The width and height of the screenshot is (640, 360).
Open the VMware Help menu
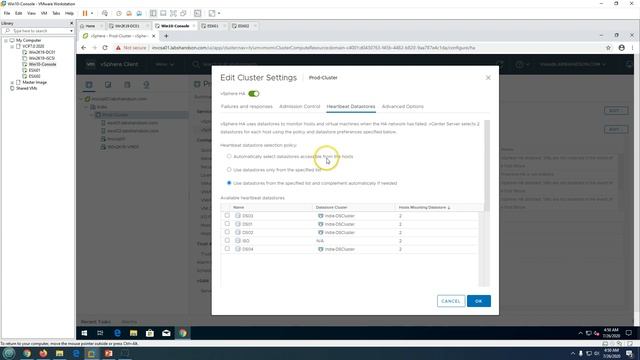pos(69,13)
